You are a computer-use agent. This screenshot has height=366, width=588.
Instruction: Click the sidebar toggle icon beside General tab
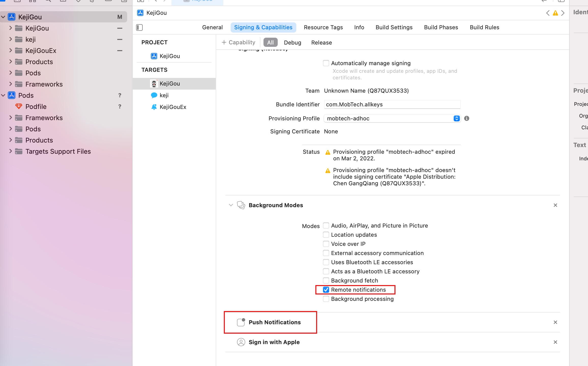pyautogui.click(x=139, y=27)
